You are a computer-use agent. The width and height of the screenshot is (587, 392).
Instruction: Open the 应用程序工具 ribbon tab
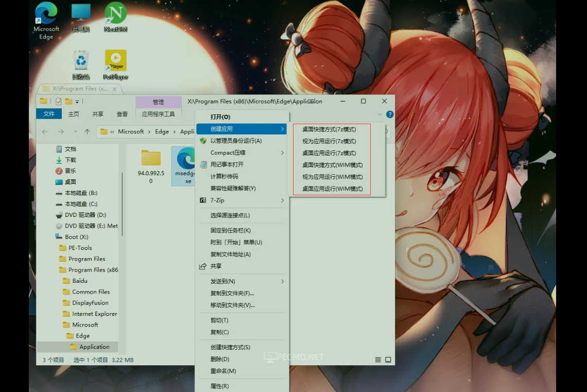159,114
